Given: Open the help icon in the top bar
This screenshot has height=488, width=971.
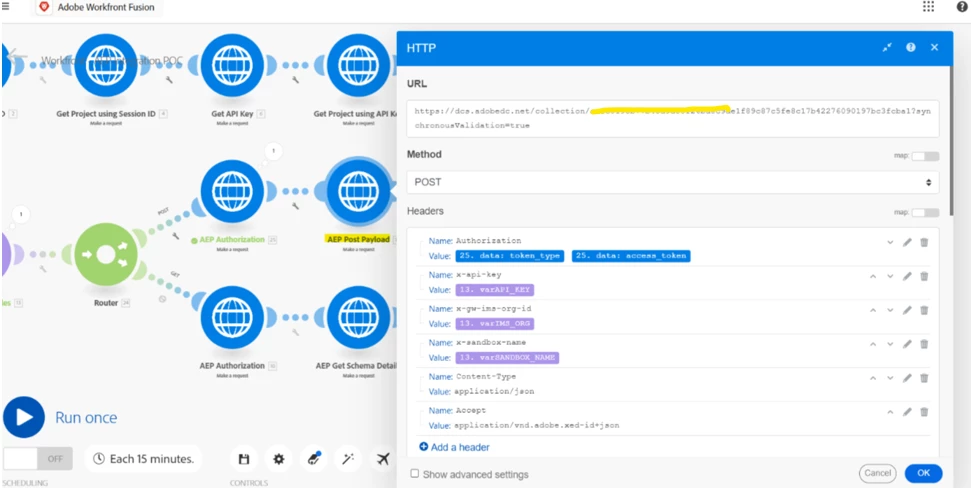Looking at the screenshot, I should pos(962,6).
